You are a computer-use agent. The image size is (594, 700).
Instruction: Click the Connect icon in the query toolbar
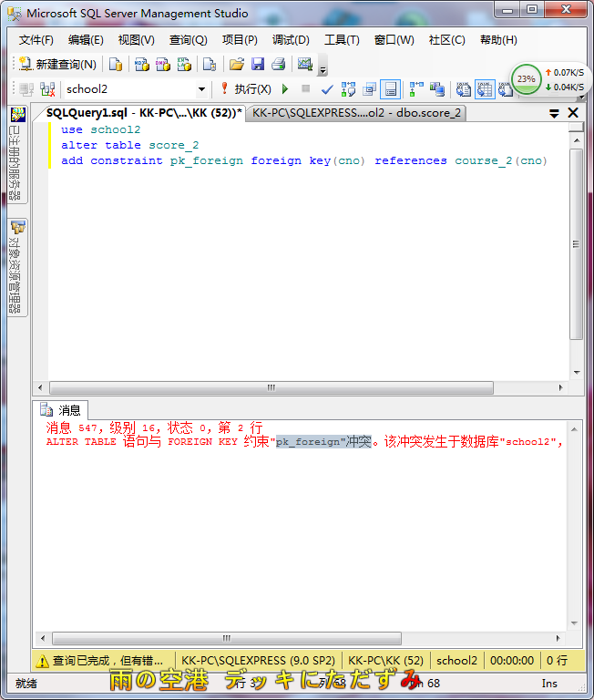(26, 89)
